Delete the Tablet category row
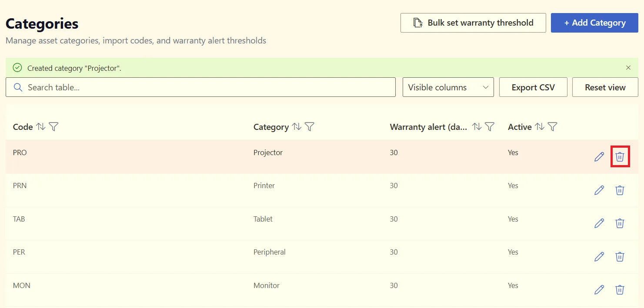The height and width of the screenshot is (308, 644). point(620,223)
